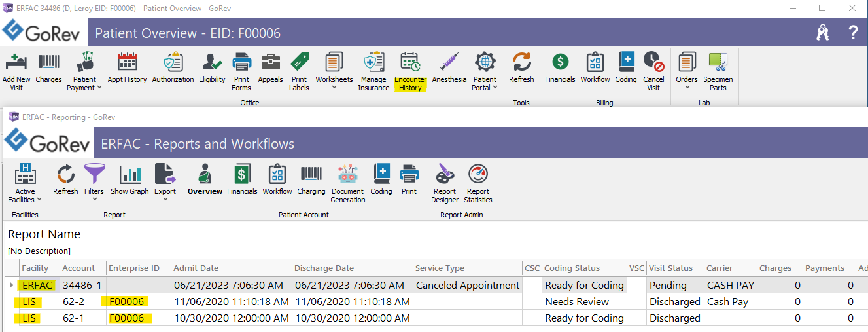Open Financials in Reporting Patient Account group

tap(242, 180)
